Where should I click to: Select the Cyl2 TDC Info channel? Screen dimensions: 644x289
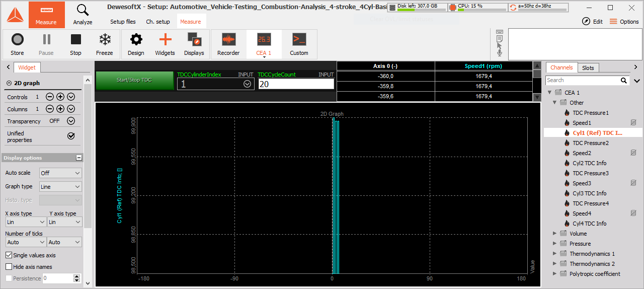click(x=589, y=163)
